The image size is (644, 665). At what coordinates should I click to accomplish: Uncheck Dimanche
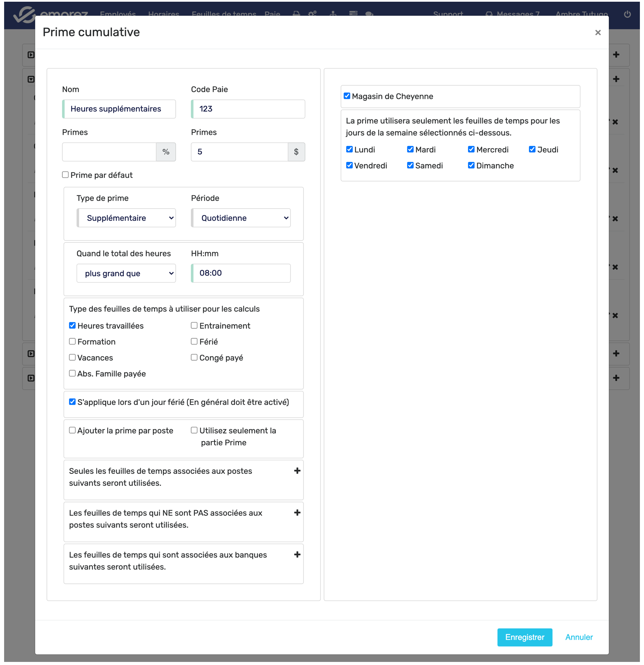tap(471, 165)
